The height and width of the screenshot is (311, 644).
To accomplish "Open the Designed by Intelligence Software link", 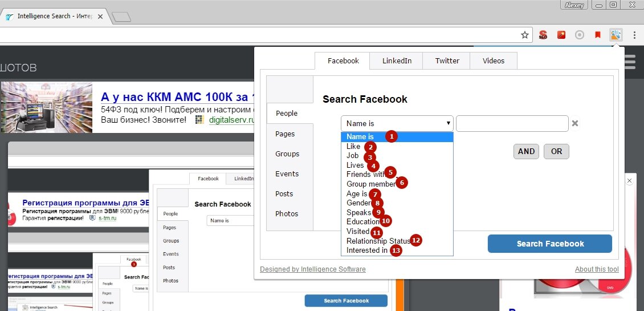I will (x=312, y=269).
